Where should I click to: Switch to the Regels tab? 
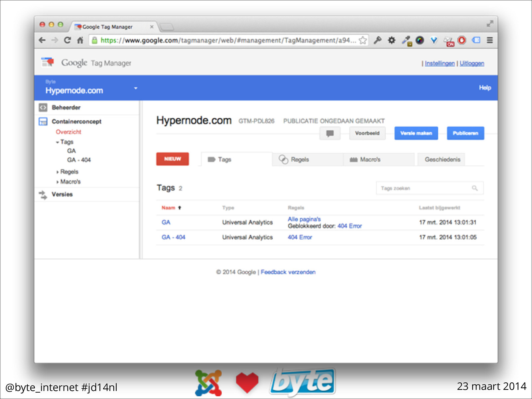click(308, 160)
